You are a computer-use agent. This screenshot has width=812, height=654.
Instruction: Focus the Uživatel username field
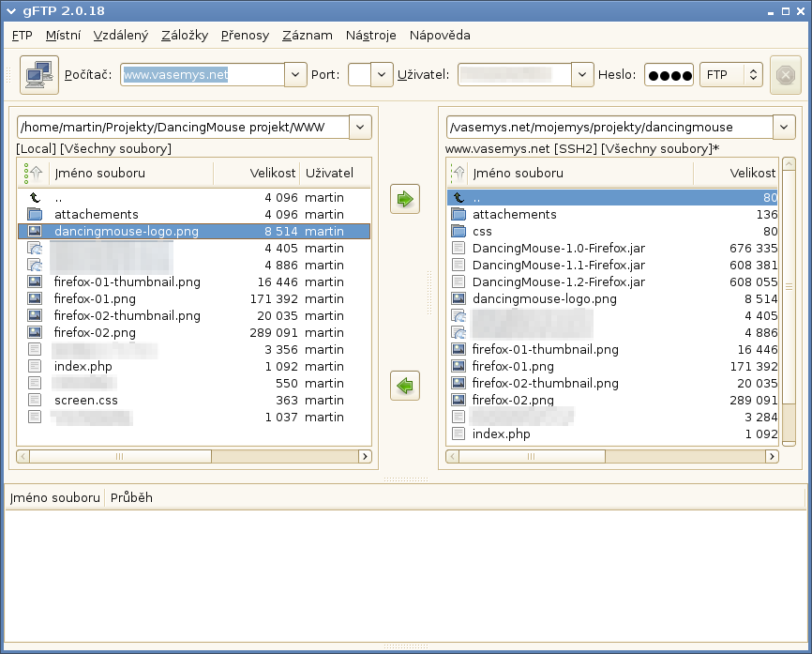(516, 75)
